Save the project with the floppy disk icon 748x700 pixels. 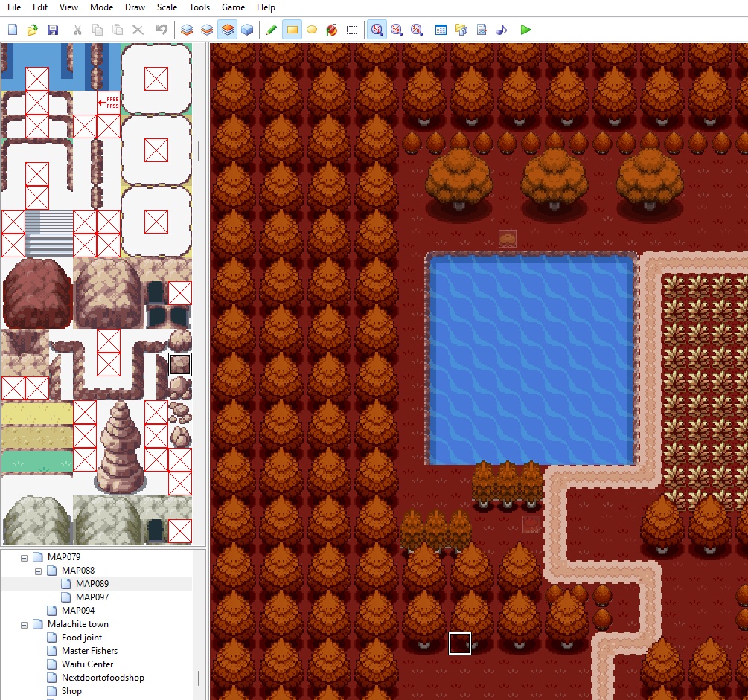53,30
